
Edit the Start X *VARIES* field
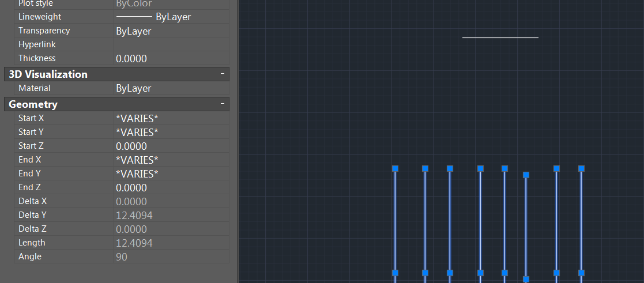pyautogui.click(x=171, y=119)
